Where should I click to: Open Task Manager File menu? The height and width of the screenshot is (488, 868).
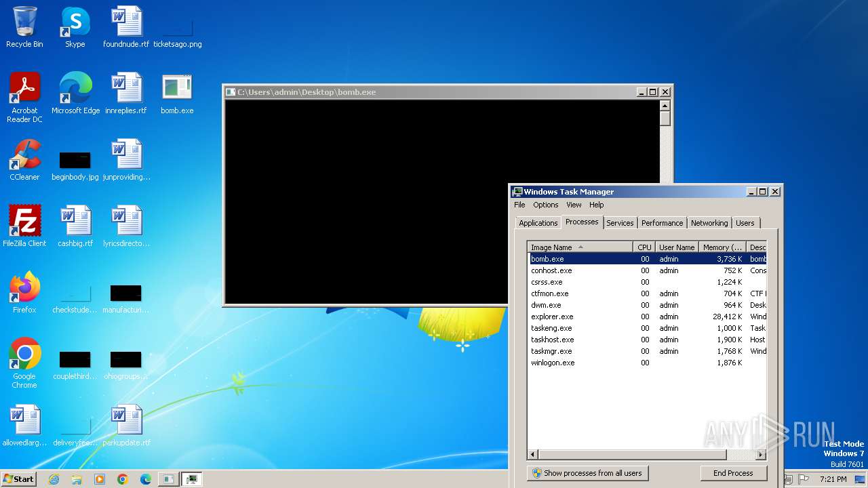[x=519, y=205]
